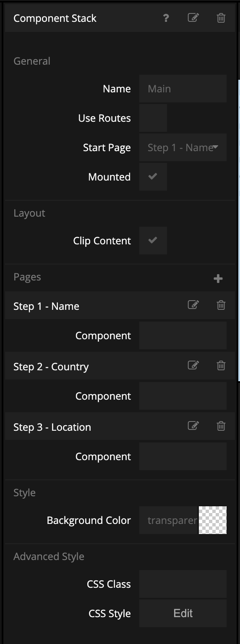Focus the CSS Class input field
This screenshot has width=240, height=644.
click(x=183, y=584)
